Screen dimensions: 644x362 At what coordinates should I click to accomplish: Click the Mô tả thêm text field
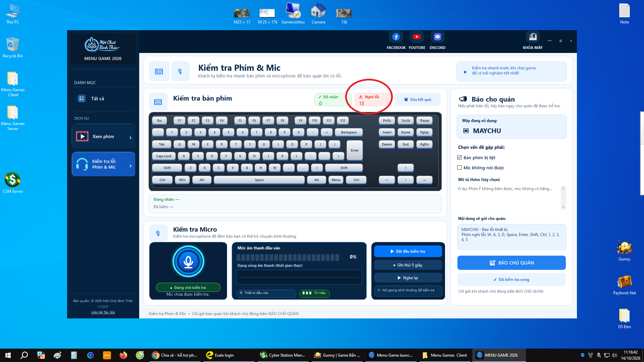coord(508,198)
